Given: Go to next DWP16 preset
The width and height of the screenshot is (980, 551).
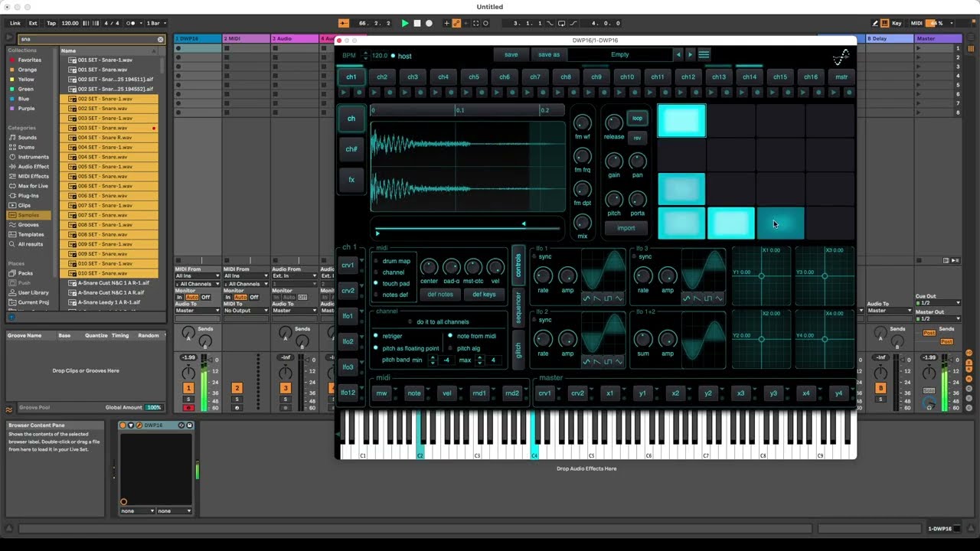Looking at the screenshot, I should coord(690,54).
